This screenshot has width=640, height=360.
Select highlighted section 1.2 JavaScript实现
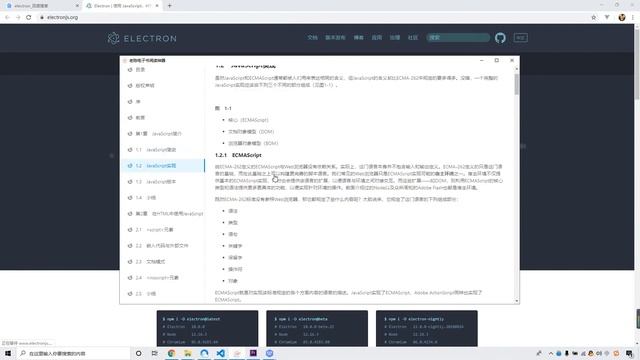tap(163, 165)
